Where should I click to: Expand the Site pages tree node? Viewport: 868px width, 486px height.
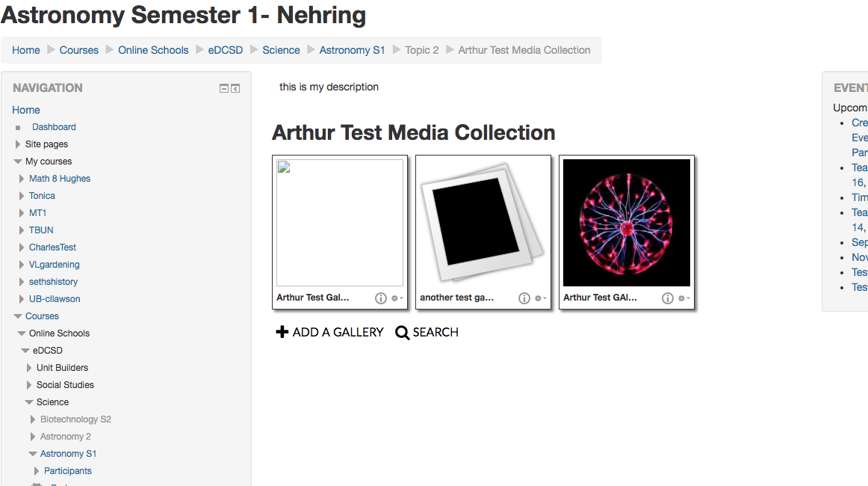[18, 144]
